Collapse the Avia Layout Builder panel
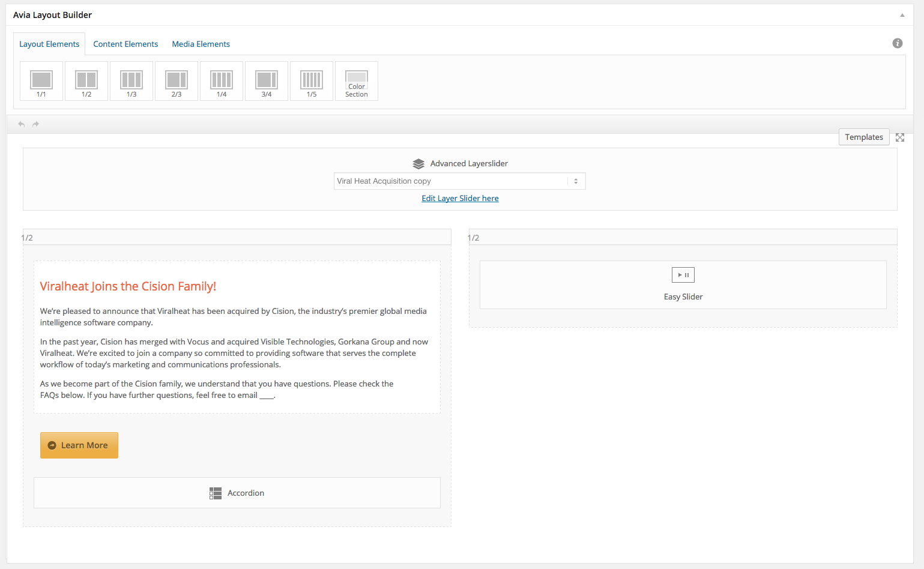Screen dimensions: 924x569 pos(902,15)
